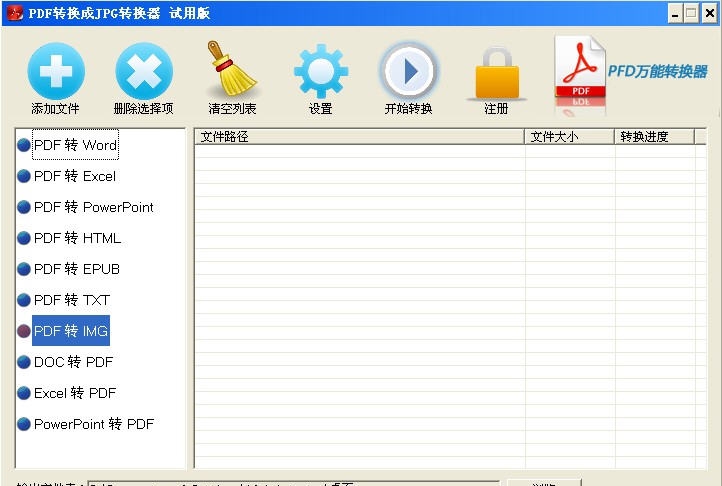Select PDF 转 Word conversion mode
Screen dimensions: 722x486
coord(76,145)
